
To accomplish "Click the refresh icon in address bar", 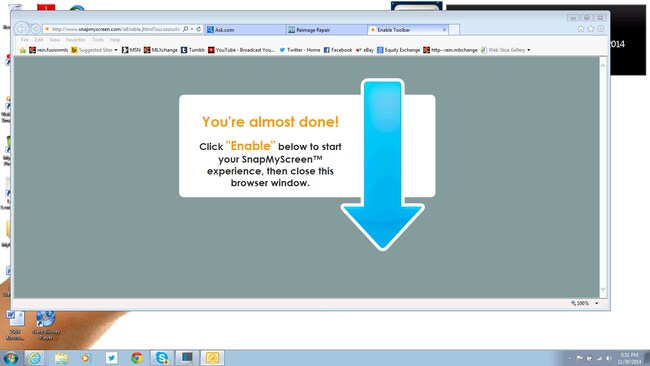I will click(x=199, y=29).
